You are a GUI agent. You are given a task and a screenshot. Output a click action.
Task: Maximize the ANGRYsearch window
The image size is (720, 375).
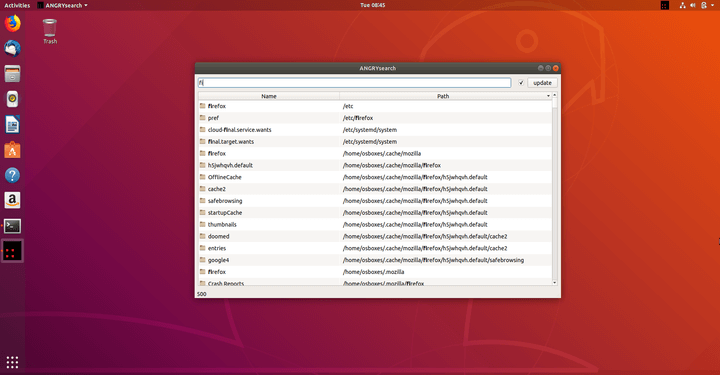pos(548,68)
